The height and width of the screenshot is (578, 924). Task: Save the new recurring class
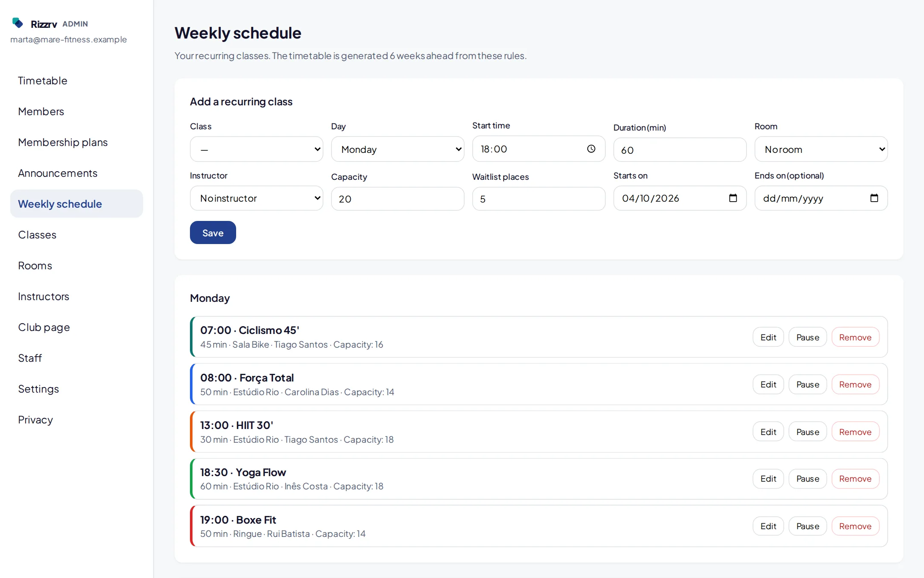[x=213, y=232]
